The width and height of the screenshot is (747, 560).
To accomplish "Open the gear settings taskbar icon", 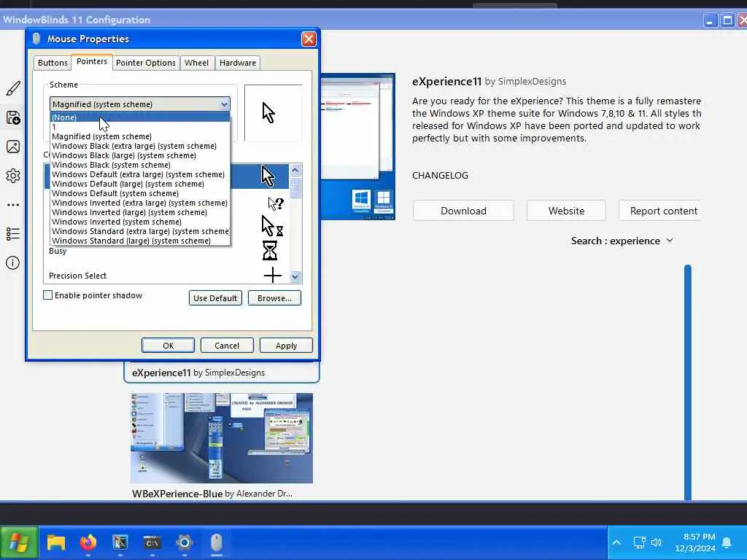I will tap(185, 542).
